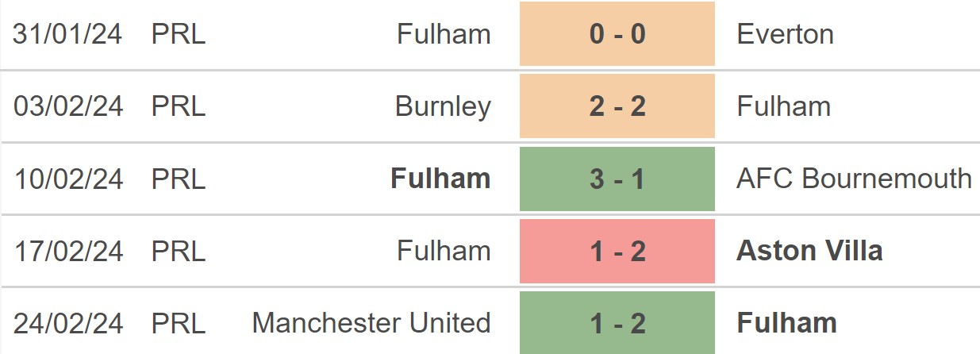Image resolution: width=980 pixels, height=354 pixels.
Task: Click Fulham in the 17/02/24 row
Action: tap(444, 251)
